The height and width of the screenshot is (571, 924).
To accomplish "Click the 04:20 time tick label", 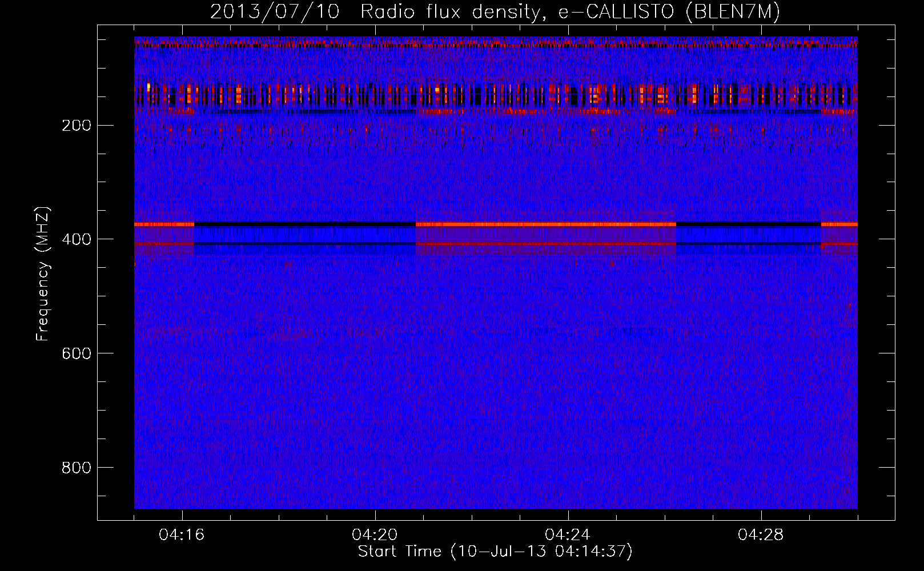I will pyautogui.click(x=375, y=535).
